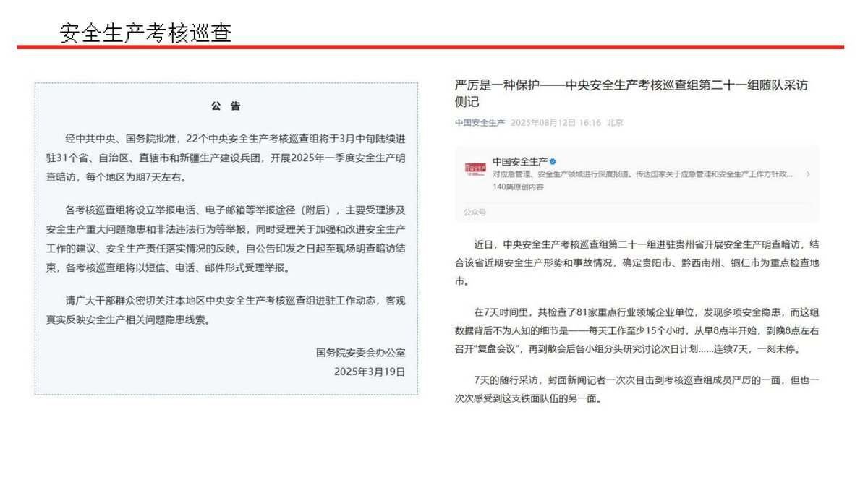This screenshot has width=868, height=488.
Task: Click the paragraph starting 各考核巡查组将设立举报电话
Action: click(226, 239)
